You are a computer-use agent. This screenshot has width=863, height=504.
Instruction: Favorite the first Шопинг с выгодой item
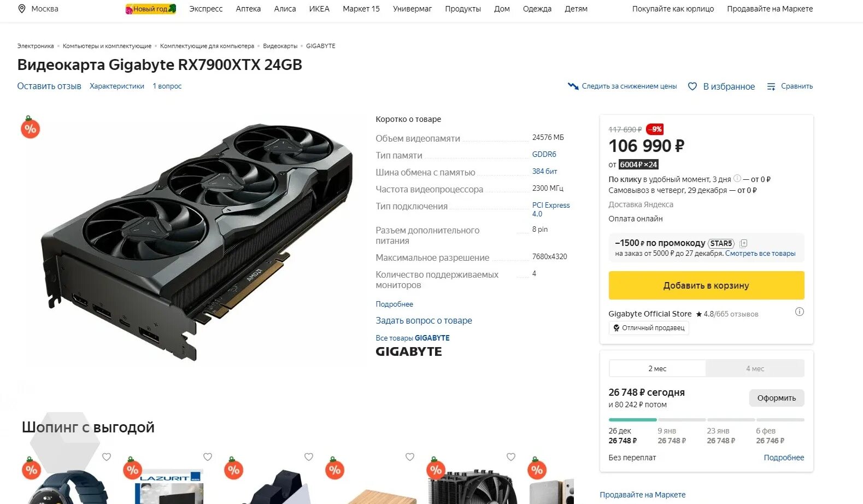click(x=107, y=457)
